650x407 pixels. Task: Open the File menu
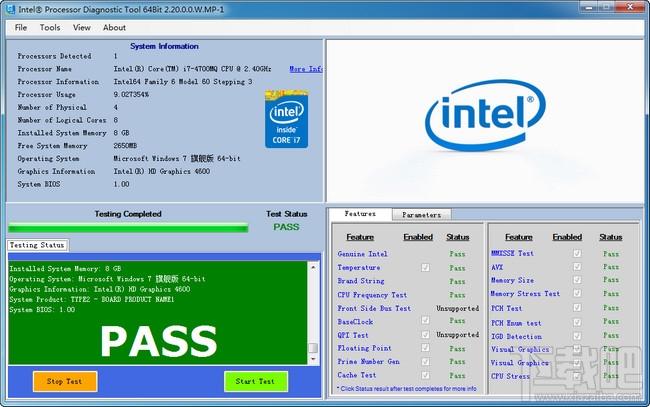click(21, 27)
